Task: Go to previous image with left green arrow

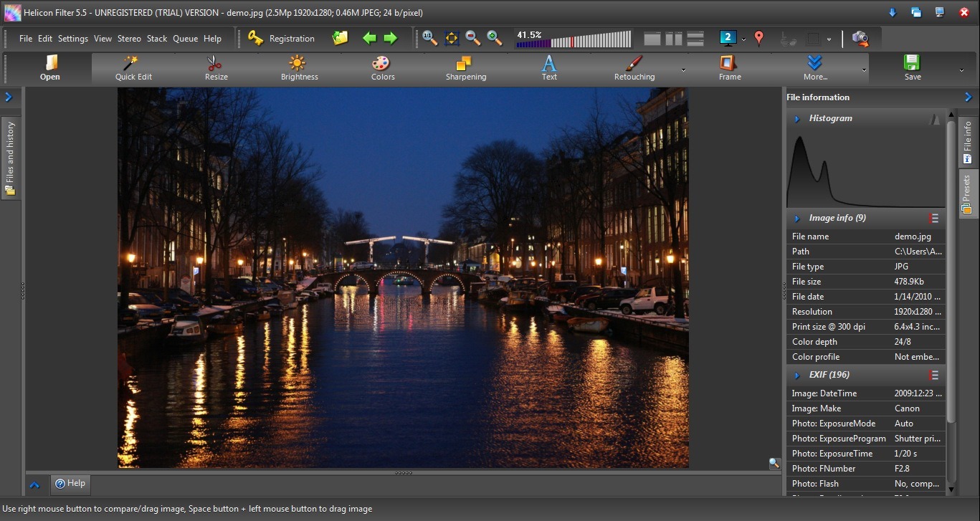Action: 369,38
